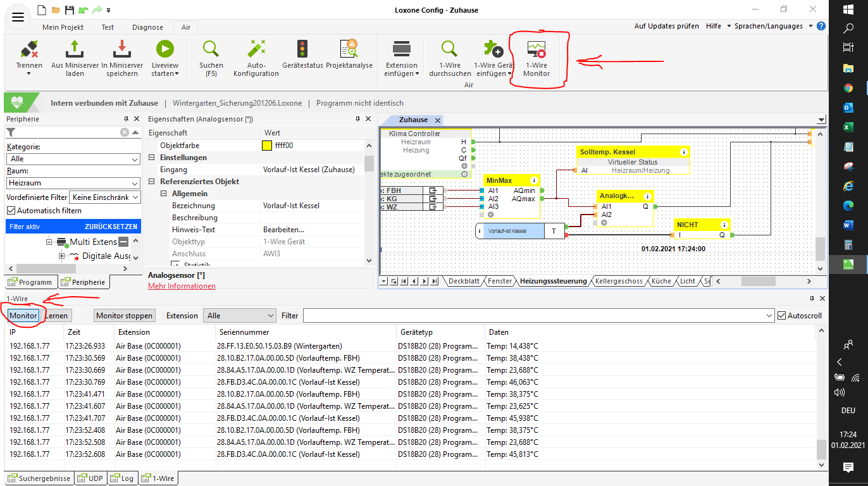Open Google Chrome from the taskbar

click(848, 88)
